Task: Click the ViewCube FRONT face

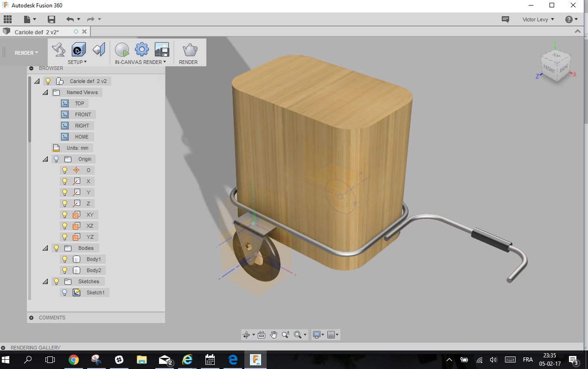Action: point(549,69)
